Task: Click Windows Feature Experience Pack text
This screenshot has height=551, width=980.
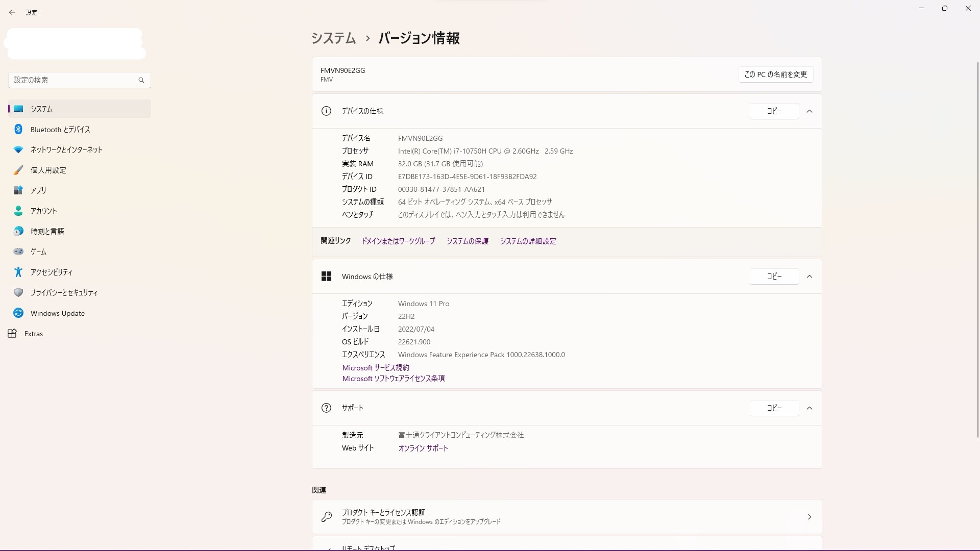Action: (x=481, y=355)
